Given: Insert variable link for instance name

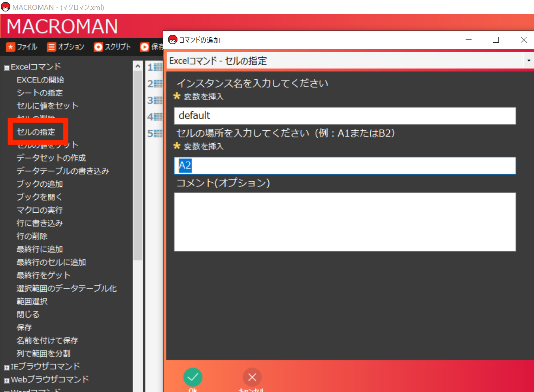Looking at the screenshot, I should pos(204,96).
